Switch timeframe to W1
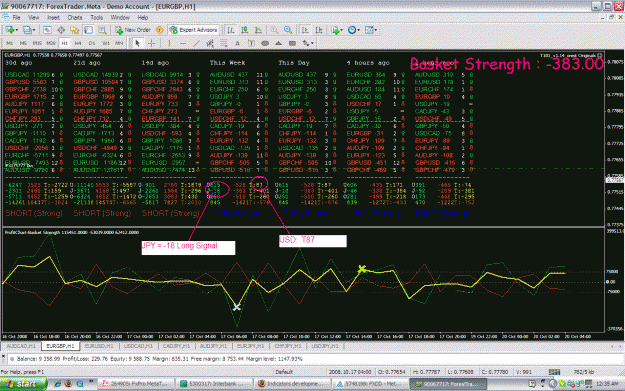625x391 pixels. point(106,43)
